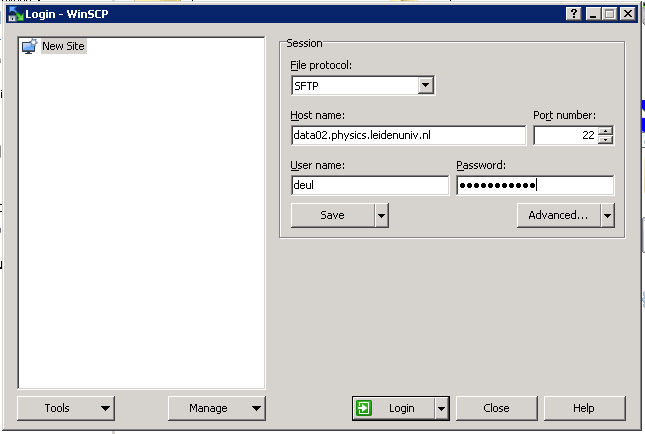Viewport: 645px width, 434px height.
Task: Expand the Save button dropdown arrow
Action: pyautogui.click(x=381, y=215)
